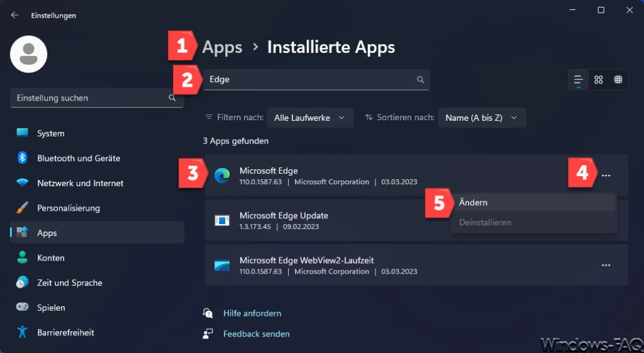Choose Deinstallieren from the context menu
The width and height of the screenshot is (644, 353).
(x=533, y=222)
